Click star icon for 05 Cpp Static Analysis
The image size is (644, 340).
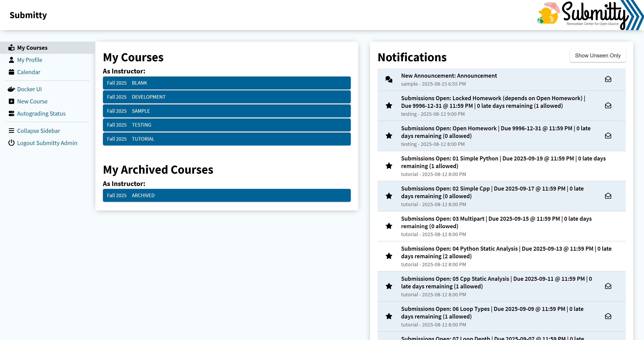tap(389, 286)
